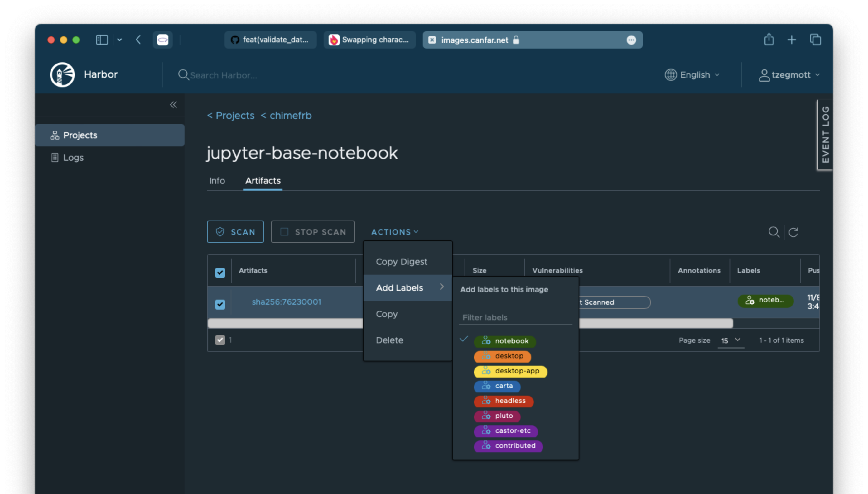
Task: Refresh the artifacts list
Action: coord(793,232)
